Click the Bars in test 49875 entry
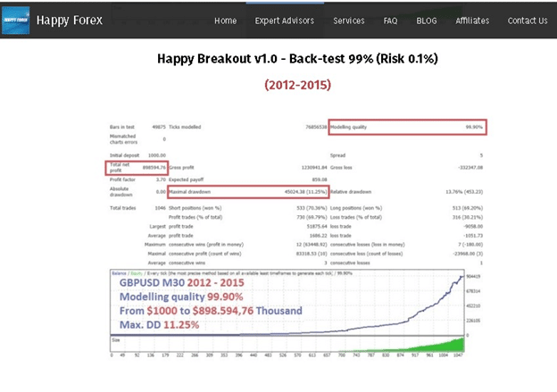Viewport: 557px width, 392px height. (137, 127)
